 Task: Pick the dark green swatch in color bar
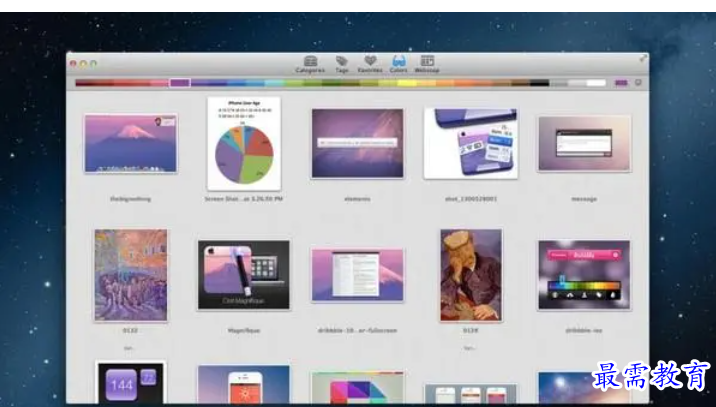click(x=331, y=83)
